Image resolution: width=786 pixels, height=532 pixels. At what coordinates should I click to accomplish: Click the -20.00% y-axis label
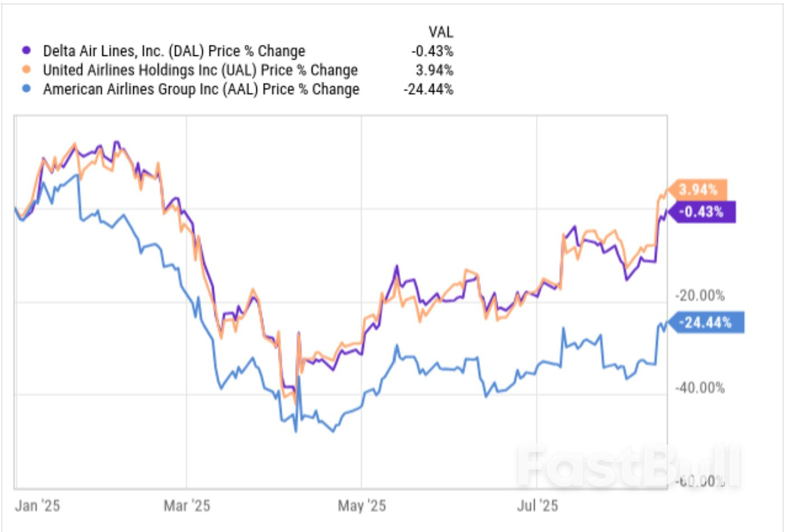[x=700, y=295]
